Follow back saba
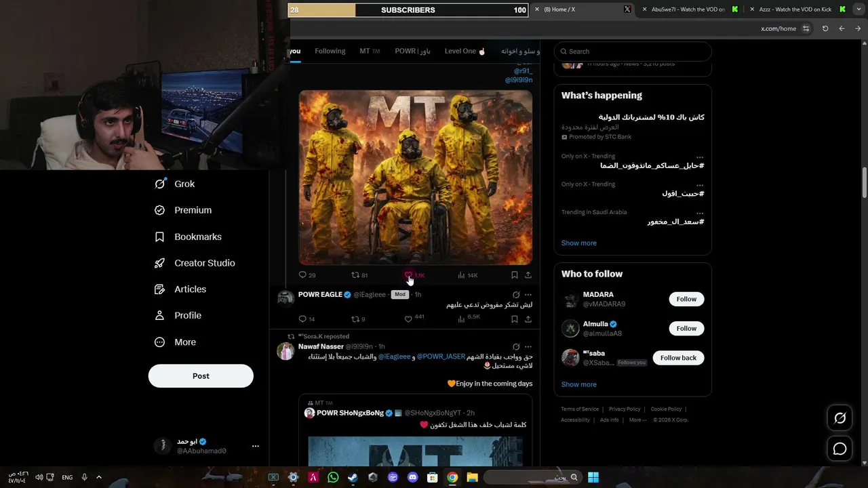The height and width of the screenshot is (488, 868). click(x=678, y=358)
